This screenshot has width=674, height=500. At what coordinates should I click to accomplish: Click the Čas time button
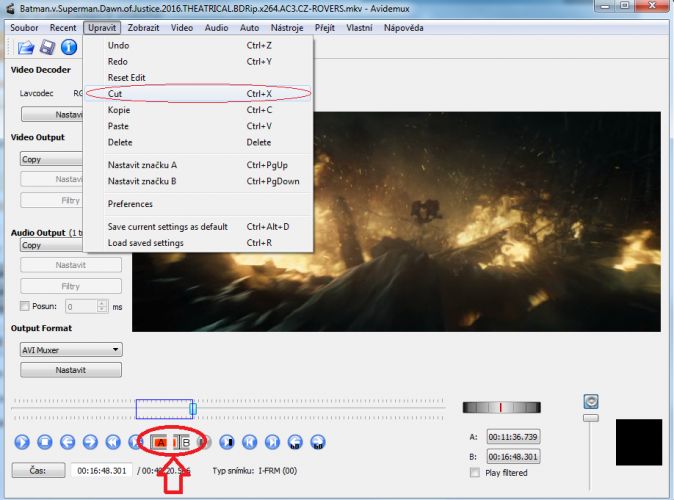pos(38,470)
